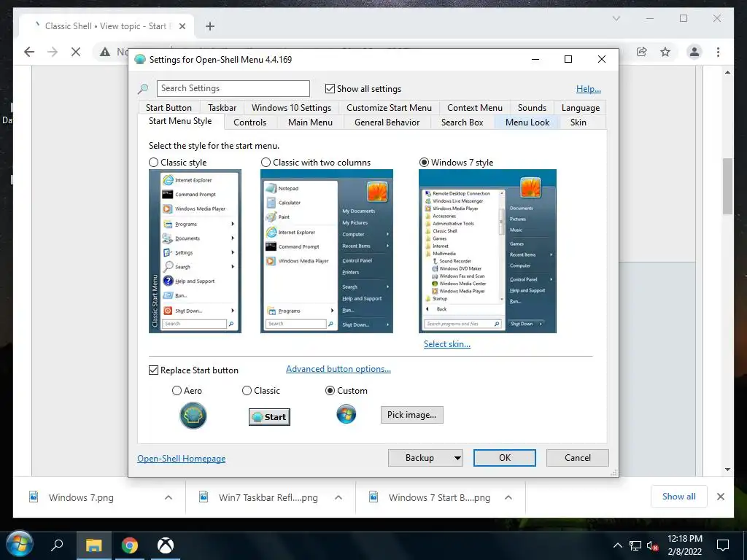
Task: Click Chrome's forward arrow
Action: [53, 52]
